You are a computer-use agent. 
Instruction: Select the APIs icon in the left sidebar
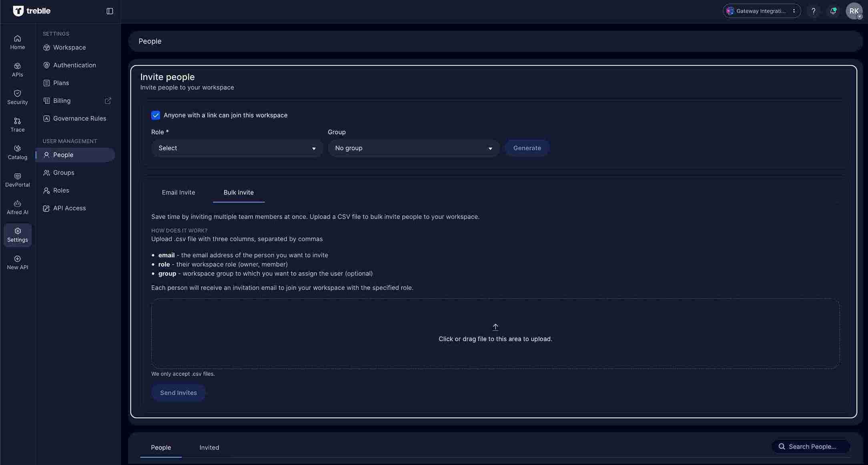(x=17, y=69)
